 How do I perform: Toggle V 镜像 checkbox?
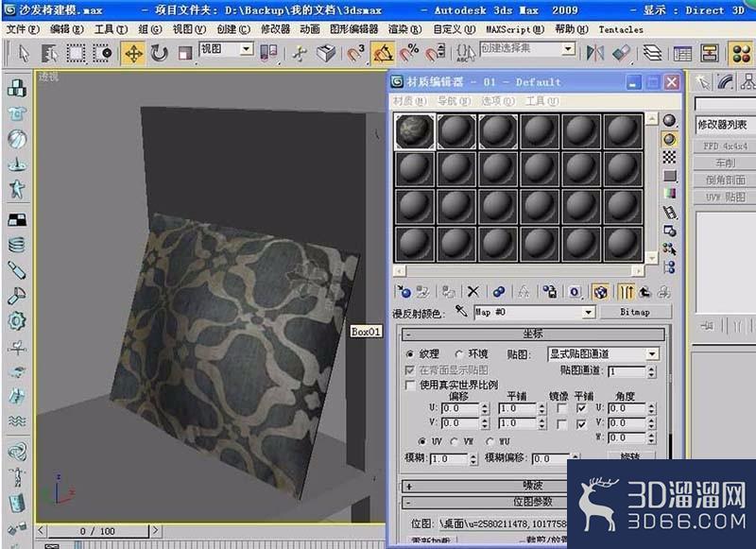click(561, 423)
